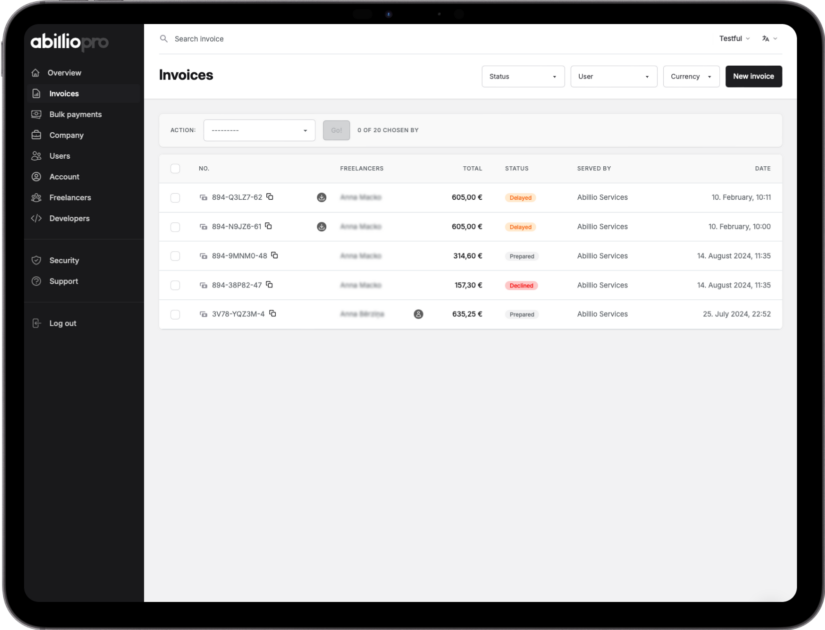Click the Users people icon in sidebar
Viewport: 825px width, 630px height.
coord(36,156)
